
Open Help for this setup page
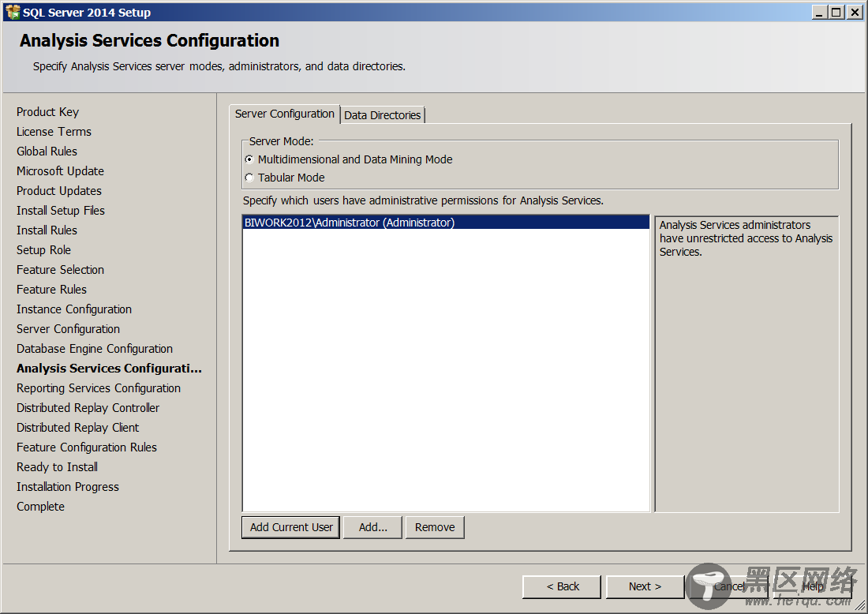pos(812,586)
